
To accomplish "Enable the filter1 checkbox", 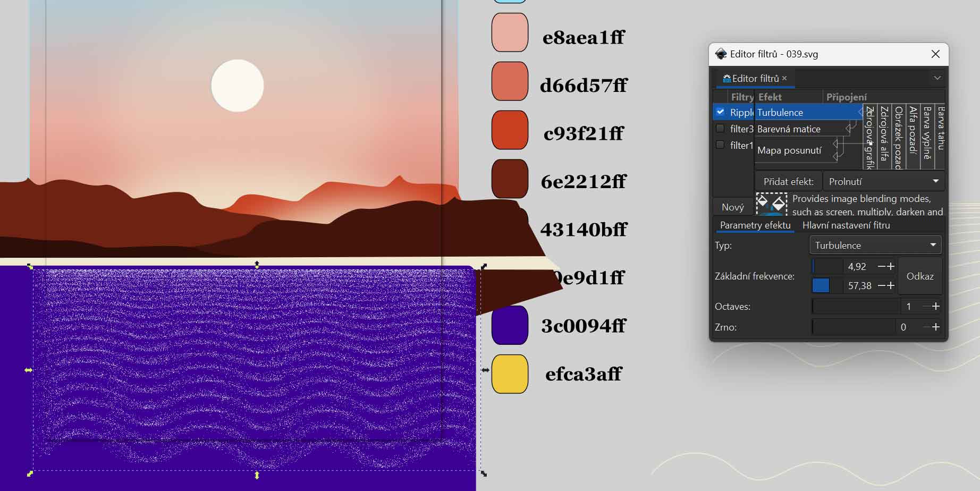I will click(720, 145).
